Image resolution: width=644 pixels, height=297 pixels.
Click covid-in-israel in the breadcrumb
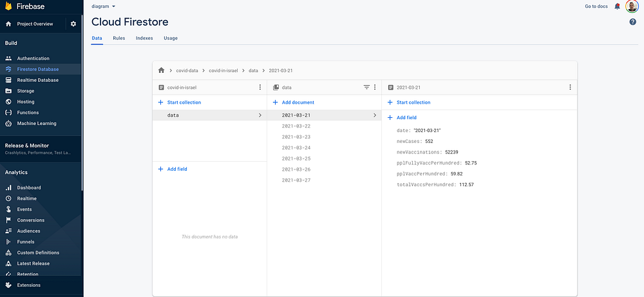tap(223, 71)
